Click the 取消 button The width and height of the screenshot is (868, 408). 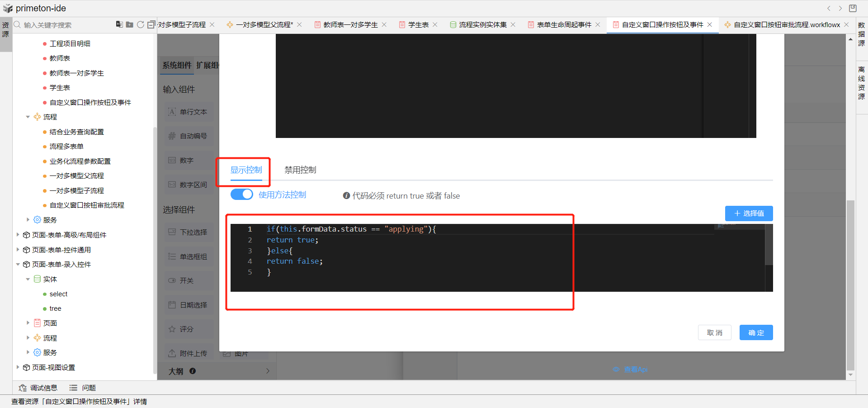point(714,332)
